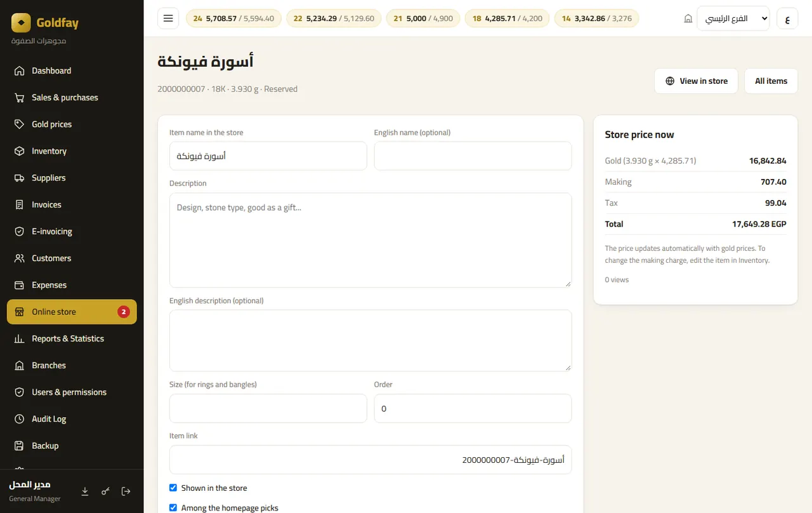Click the Sales & purchases cart icon
812x513 pixels.
20,98
